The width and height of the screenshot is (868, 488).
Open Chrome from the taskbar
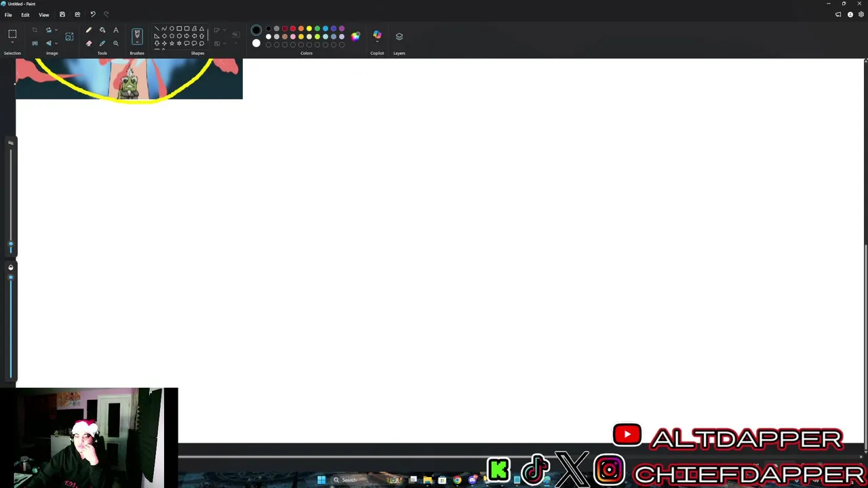point(457,480)
